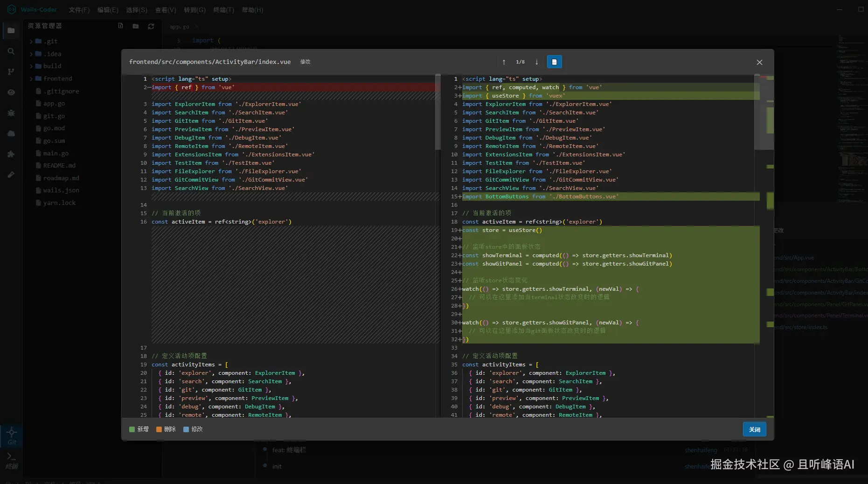Open the Extensions puzzle icon in activity bar
868x484 pixels.
(11, 154)
